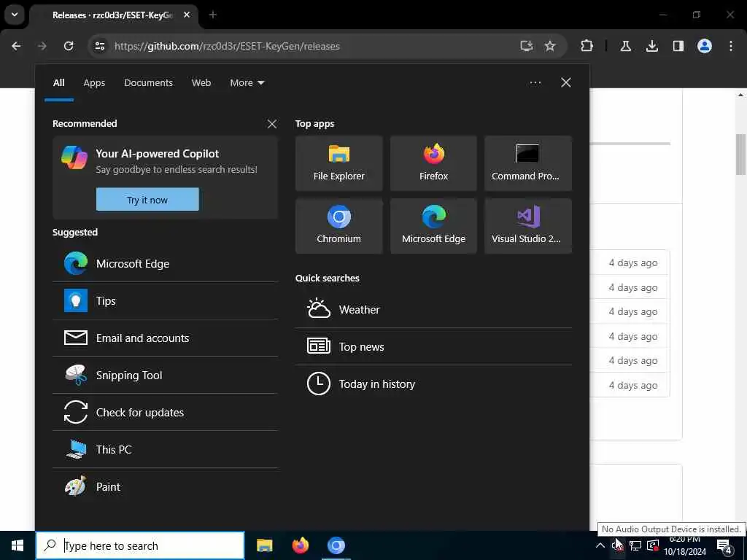Bookmark this page with the star icon
747x560 pixels.
point(550,46)
